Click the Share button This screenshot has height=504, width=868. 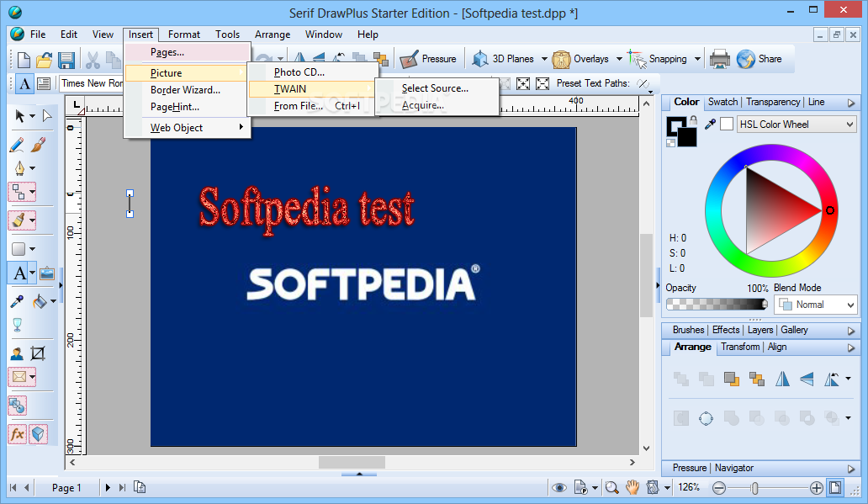tap(759, 59)
